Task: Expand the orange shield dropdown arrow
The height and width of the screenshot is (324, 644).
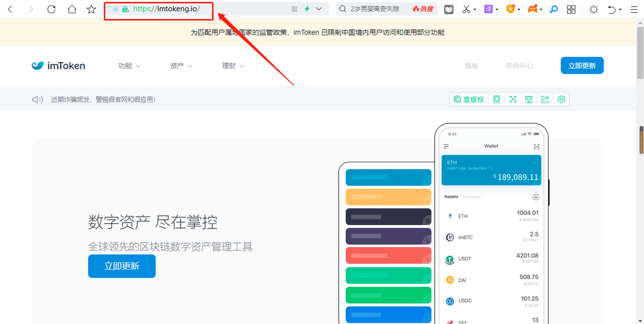Action: pos(519,10)
